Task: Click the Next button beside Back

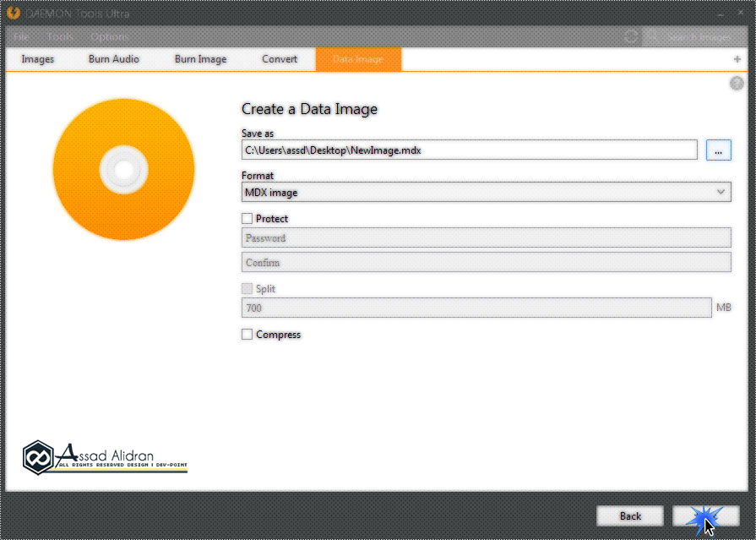Action: coord(706,515)
